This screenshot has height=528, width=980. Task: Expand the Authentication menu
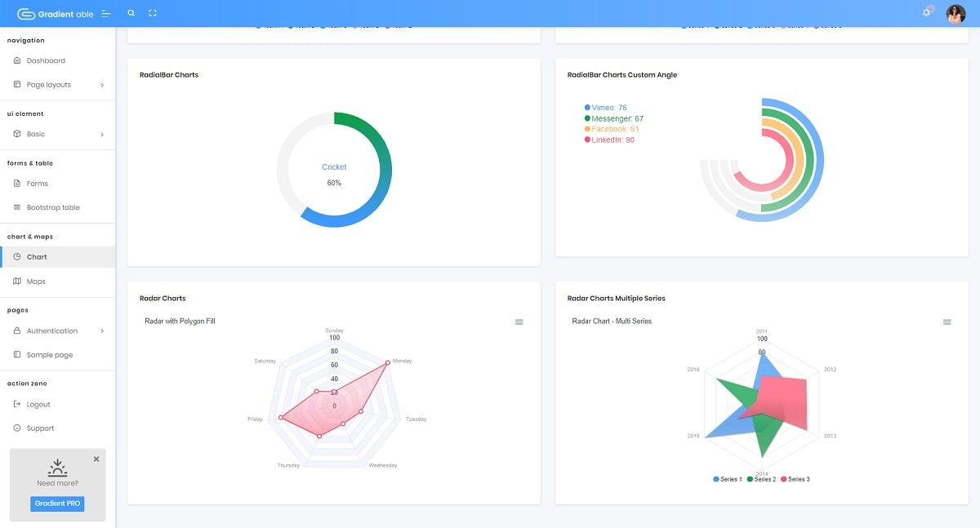click(53, 330)
